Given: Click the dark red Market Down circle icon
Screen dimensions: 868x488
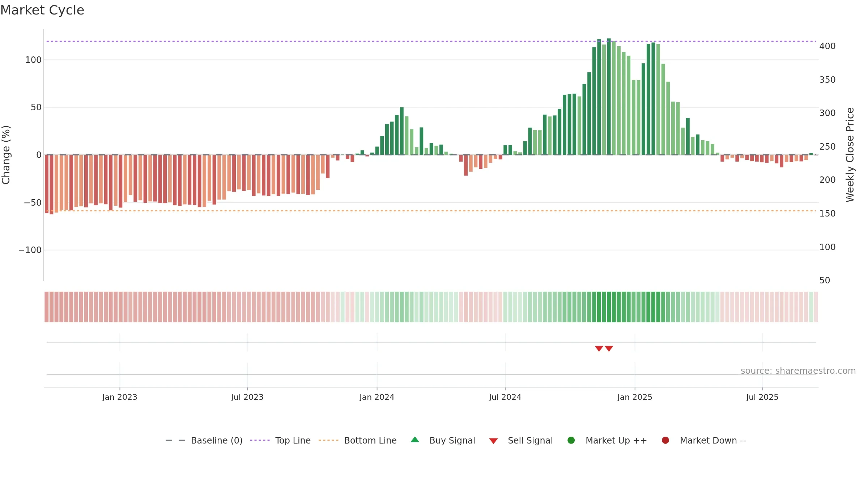Looking at the screenshot, I should [665, 440].
